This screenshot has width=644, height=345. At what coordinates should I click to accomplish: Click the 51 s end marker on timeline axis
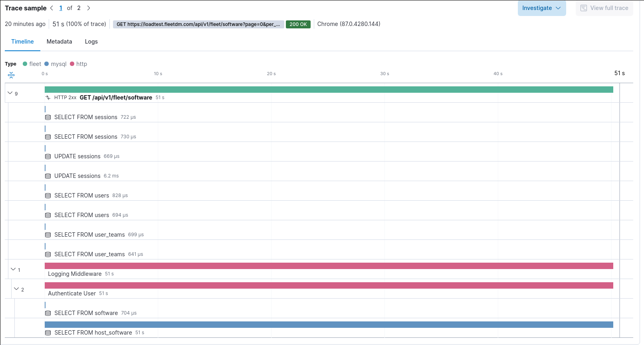(620, 73)
